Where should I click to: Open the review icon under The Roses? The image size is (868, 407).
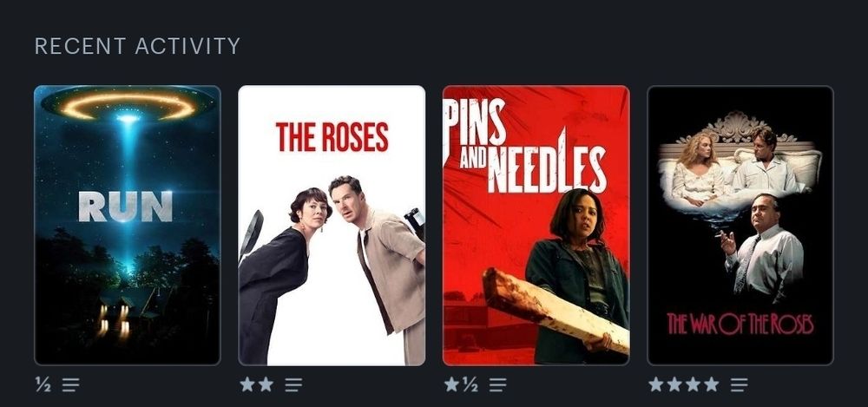click(293, 384)
